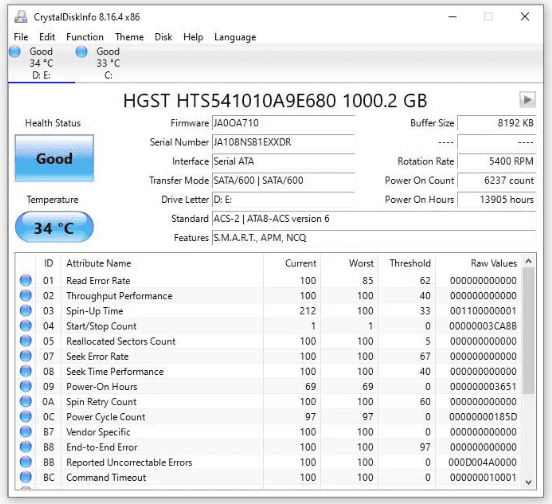Click status orb for Read Error Rate

point(26,281)
